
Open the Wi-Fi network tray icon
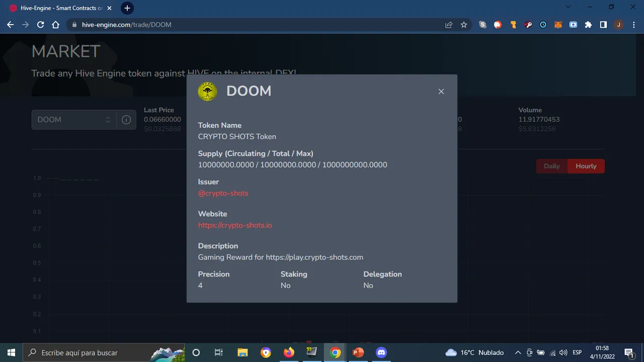552,352
